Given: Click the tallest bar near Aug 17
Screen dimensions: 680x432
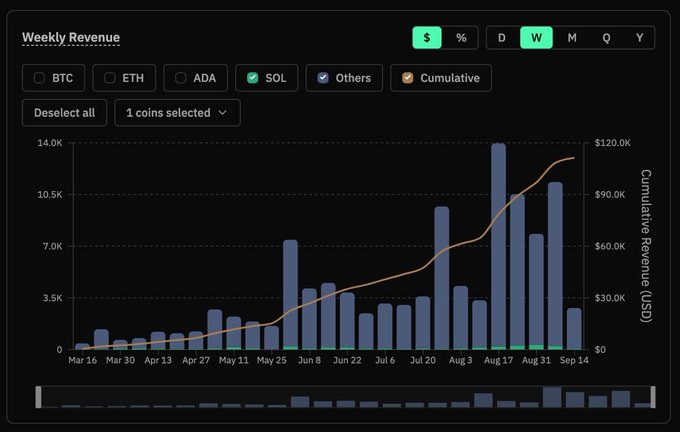Looking at the screenshot, I should point(498,246).
